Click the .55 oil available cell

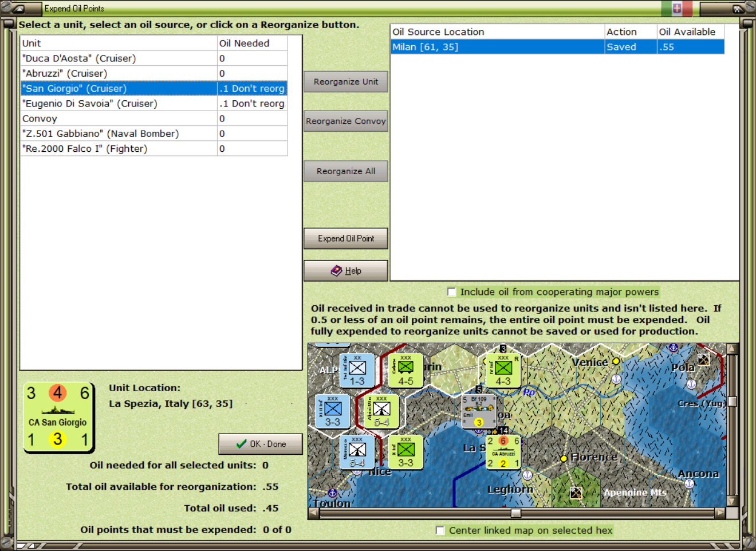[691, 47]
